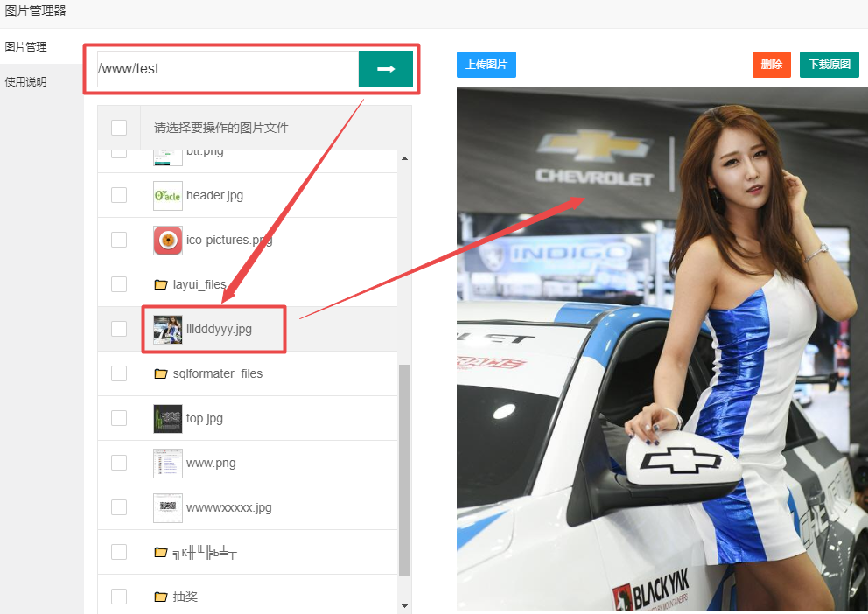Check the box for wwwwxxxxx.jpg
The width and height of the screenshot is (868, 614).
point(119,508)
